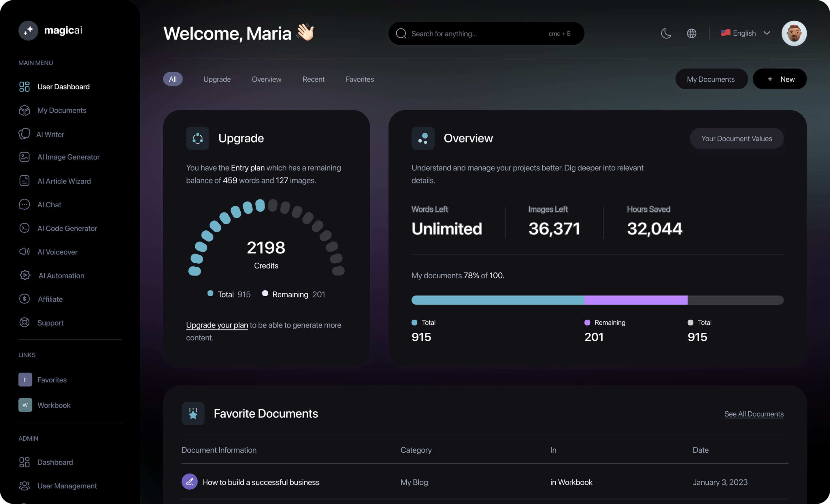
Task: Click Upgrade your plan link
Action: [x=217, y=325]
